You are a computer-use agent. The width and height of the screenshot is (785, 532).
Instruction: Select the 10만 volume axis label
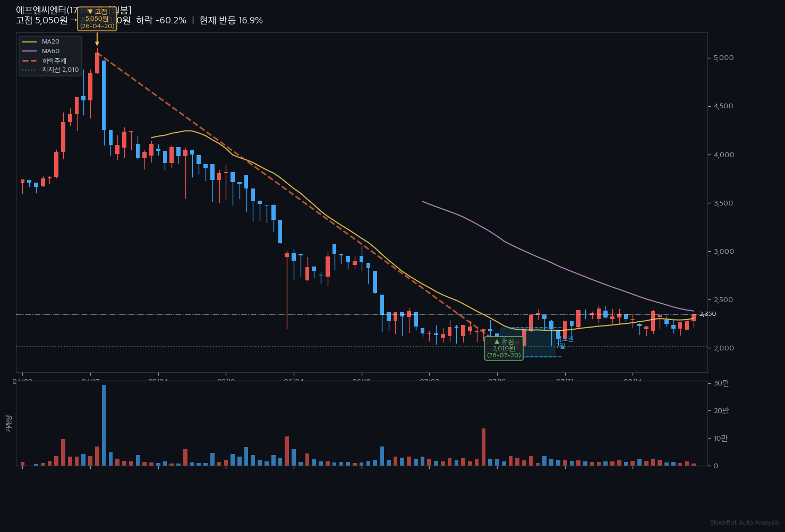721,438
